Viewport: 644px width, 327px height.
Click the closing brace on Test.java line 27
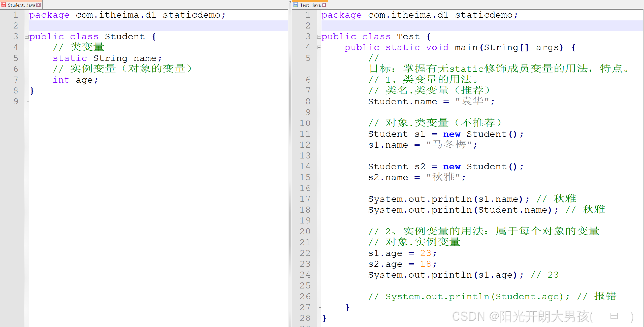coord(347,307)
